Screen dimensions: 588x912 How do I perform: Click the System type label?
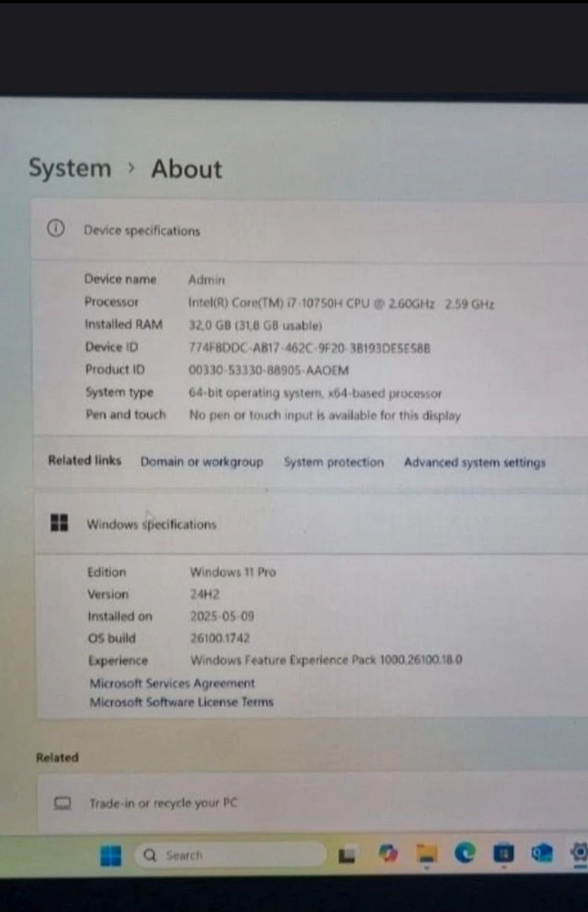pos(119,392)
